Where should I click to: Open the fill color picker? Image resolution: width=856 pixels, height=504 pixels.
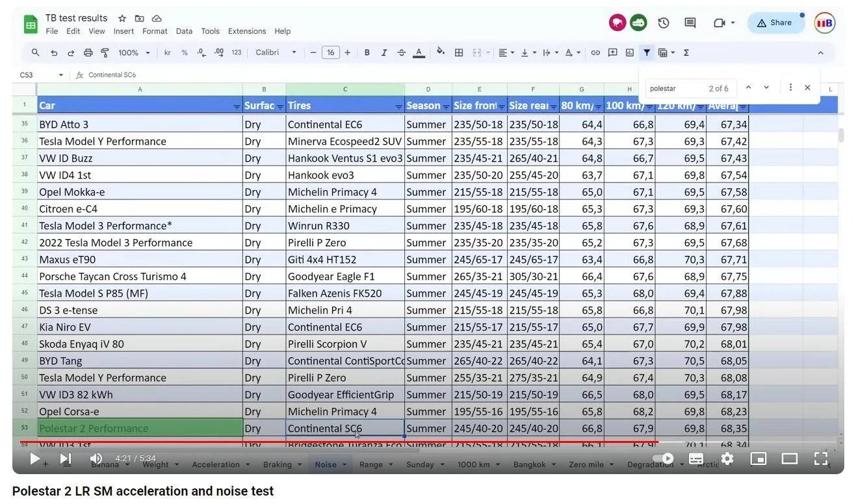tap(441, 52)
